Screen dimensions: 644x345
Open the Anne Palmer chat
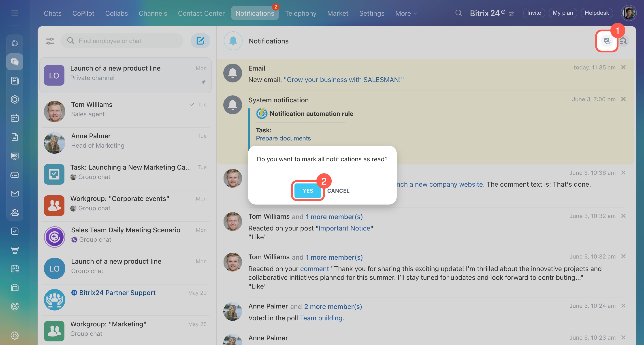[x=126, y=143]
